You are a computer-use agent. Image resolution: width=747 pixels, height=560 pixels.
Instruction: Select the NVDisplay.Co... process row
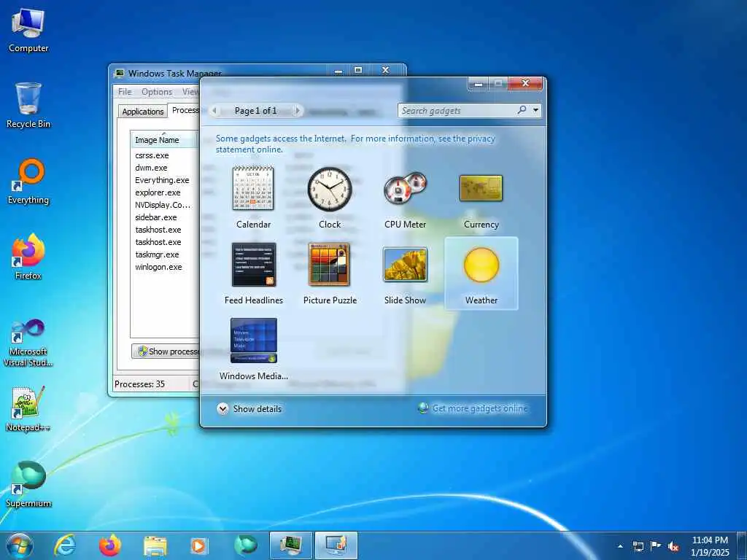point(163,205)
